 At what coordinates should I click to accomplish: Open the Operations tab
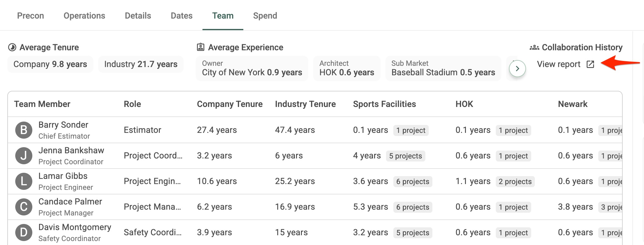(x=84, y=16)
